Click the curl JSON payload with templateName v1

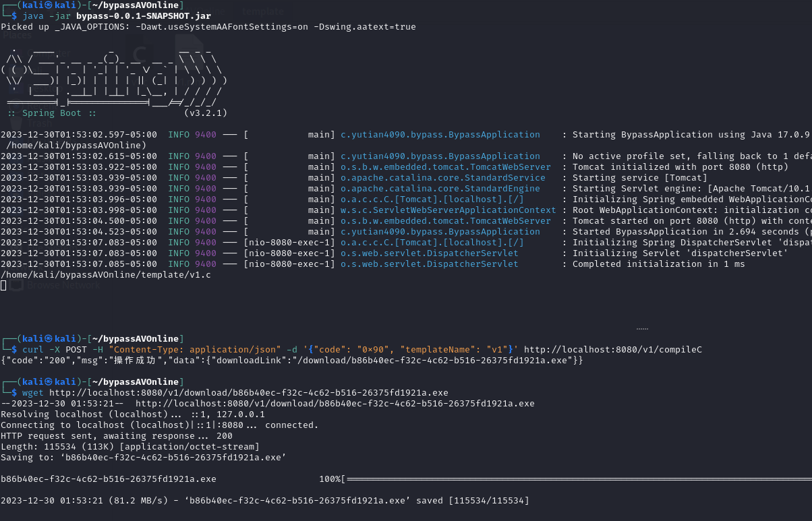pyautogui.click(x=411, y=350)
